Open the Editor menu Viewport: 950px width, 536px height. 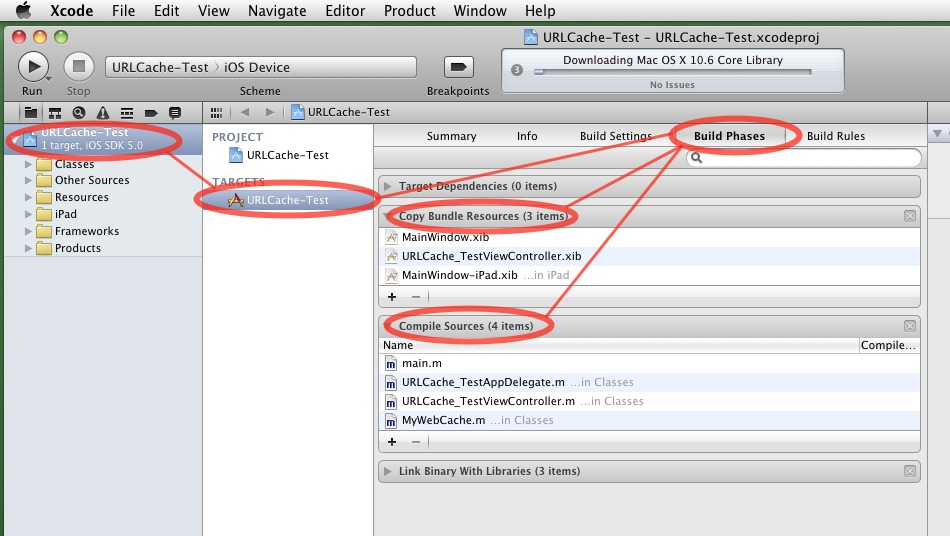point(345,11)
